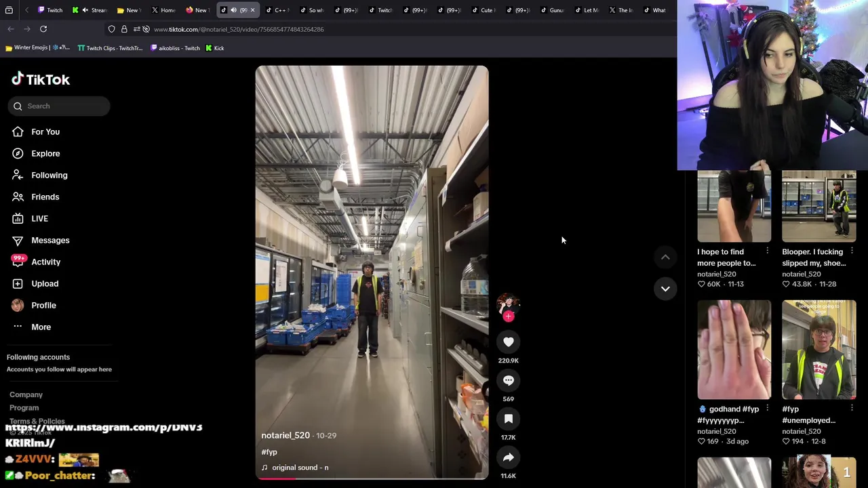This screenshot has width=868, height=488.
Task: Switch to the C++ TikTok tab
Action: pyautogui.click(x=277, y=10)
